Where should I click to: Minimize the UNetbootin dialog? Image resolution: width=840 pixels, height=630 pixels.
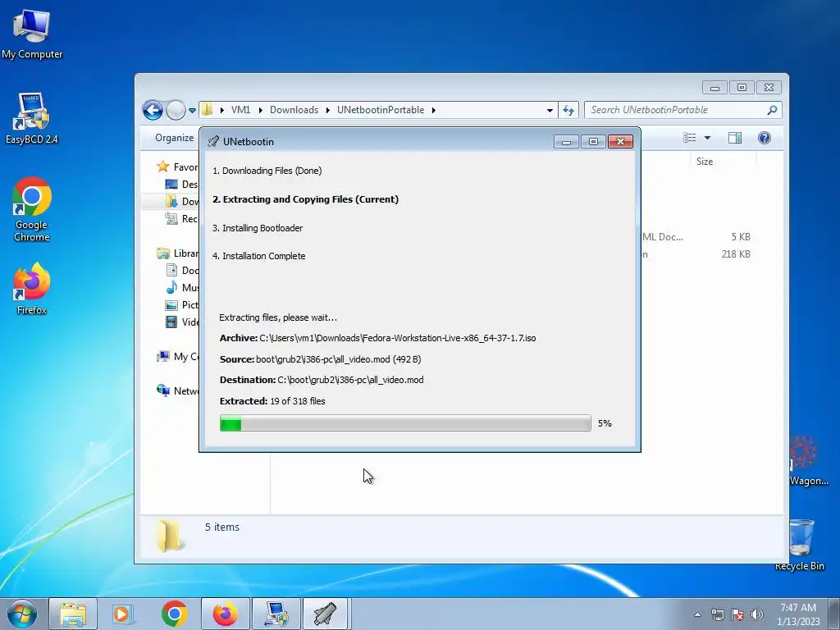tap(566, 141)
